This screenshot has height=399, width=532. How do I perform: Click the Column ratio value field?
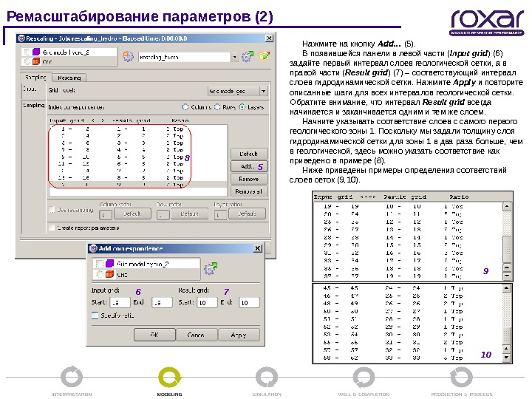click(x=106, y=215)
